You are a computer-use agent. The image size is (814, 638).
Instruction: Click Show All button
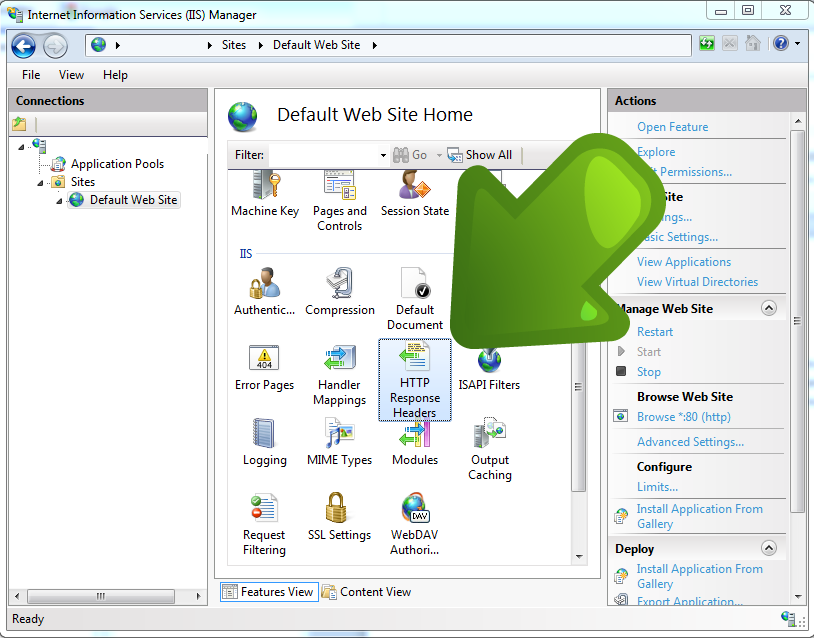pyautogui.click(x=480, y=155)
